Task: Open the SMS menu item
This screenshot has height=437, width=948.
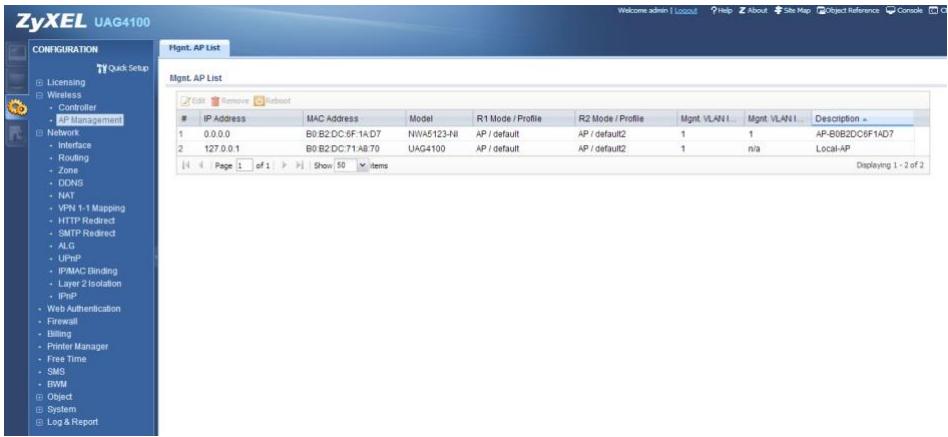Action: (56, 372)
